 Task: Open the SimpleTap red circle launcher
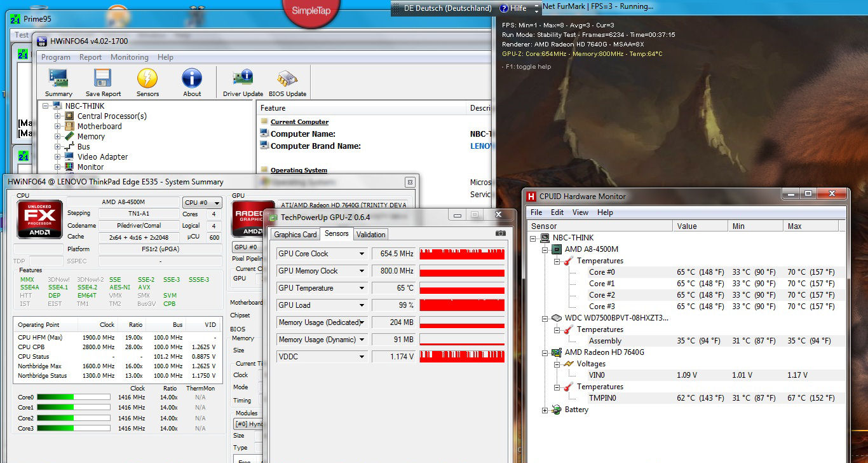[x=311, y=10]
